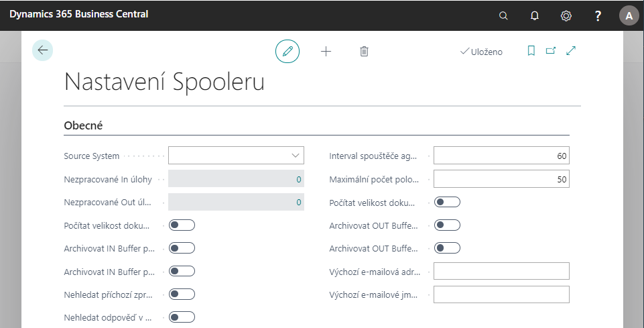Toggle Archivovat IN Buffer first switch
Viewport: 644px width, 328px height.
182,248
